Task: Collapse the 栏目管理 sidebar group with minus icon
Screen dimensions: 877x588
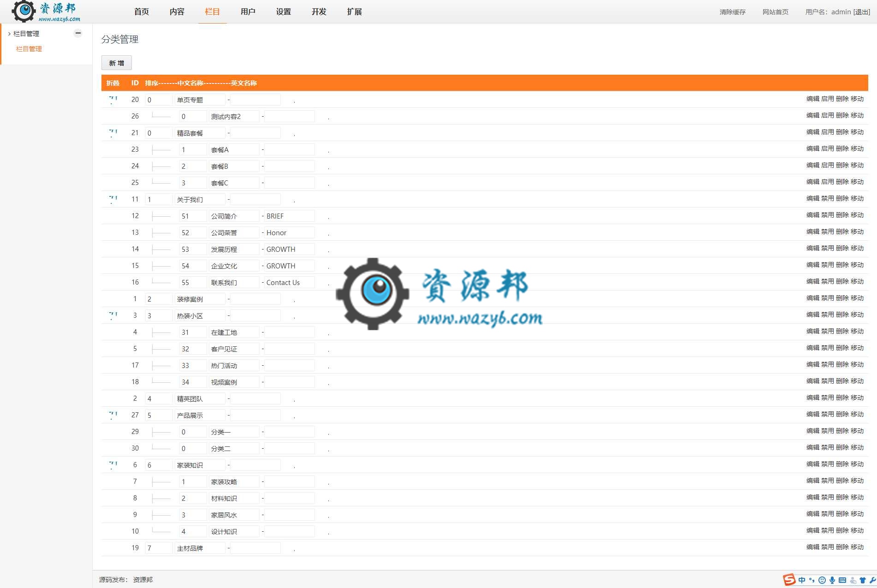Action: click(78, 33)
